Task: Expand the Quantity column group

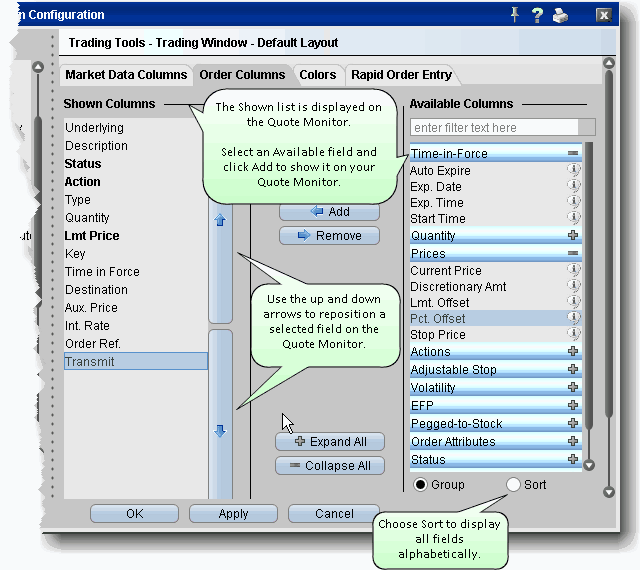Action: [x=573, y=236]
